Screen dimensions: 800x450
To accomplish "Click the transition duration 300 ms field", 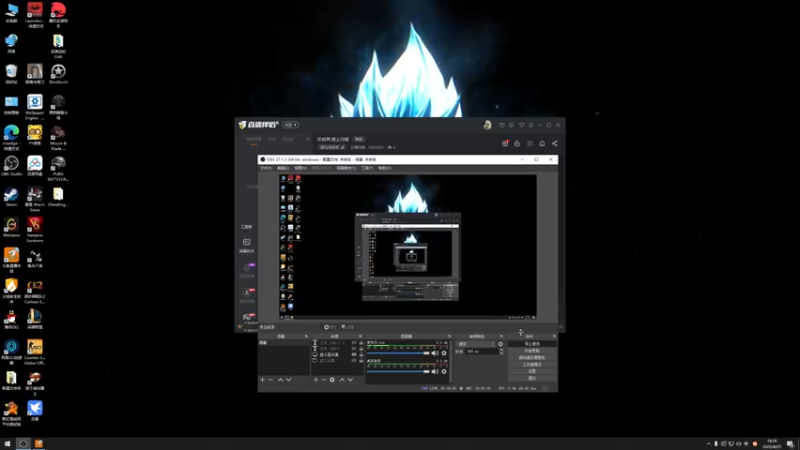I will coord(481,351).
